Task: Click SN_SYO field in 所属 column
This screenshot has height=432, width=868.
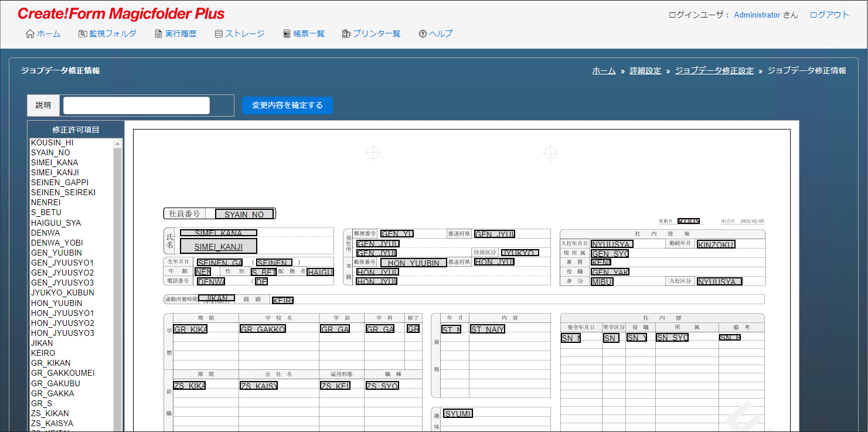Action: [672, 338]
